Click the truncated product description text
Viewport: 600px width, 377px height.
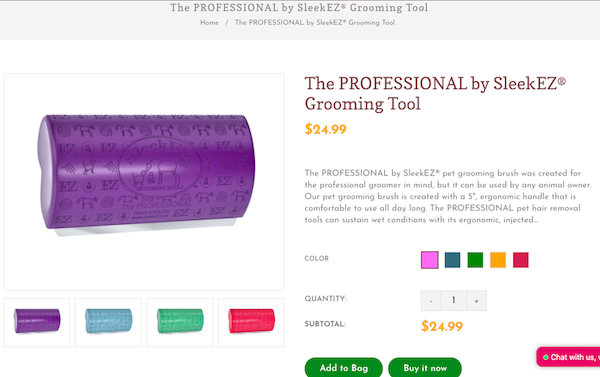pos(448,196)
